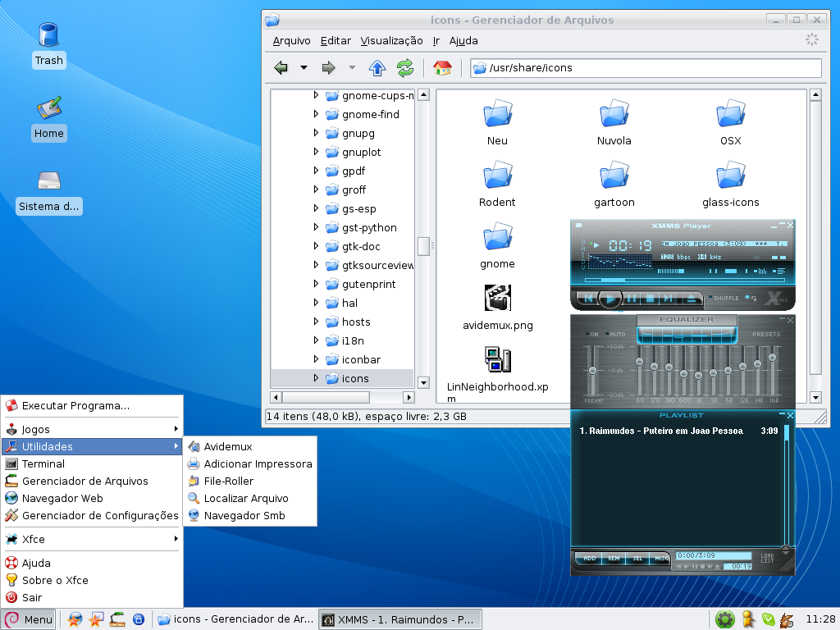This screenshot has width=840, height=630.
Task: Click the lock screen panel icon
Action: pyautogui.click(x=139, y=619)
